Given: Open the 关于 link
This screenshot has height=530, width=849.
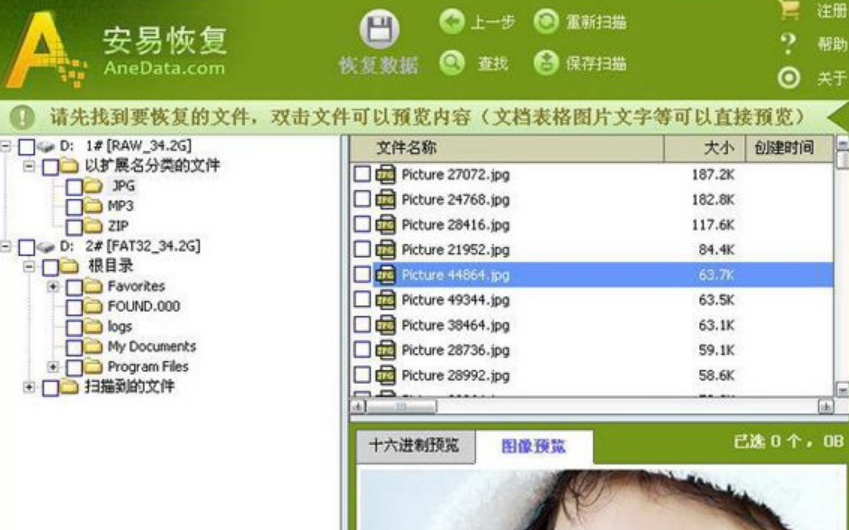Looking at the screenshot, I should point(832,78).
